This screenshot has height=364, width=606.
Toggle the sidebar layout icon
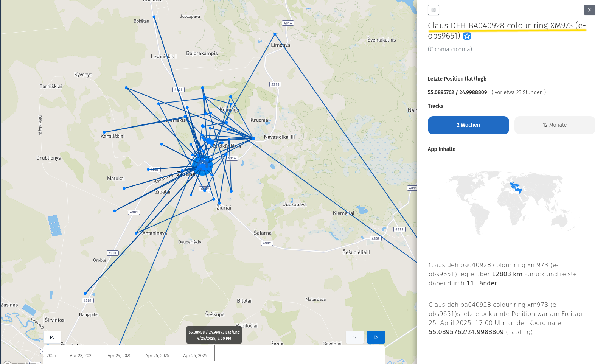click(x=434, y=10)
